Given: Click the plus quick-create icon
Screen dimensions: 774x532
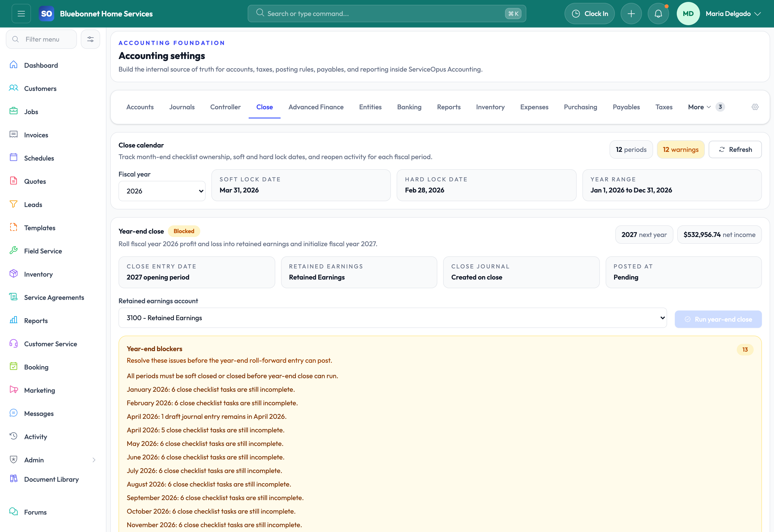Looking at the screenshot, I should (631, 14).
